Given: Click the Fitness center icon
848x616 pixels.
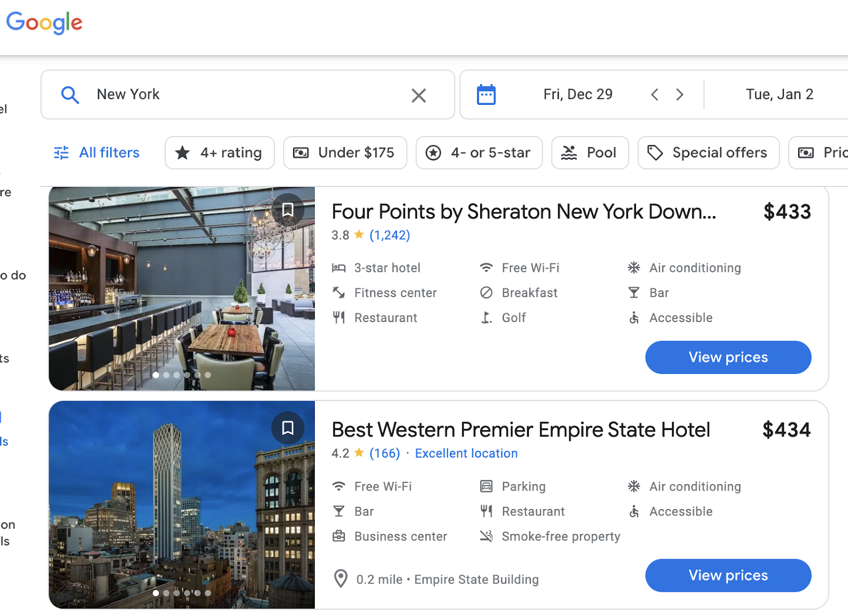Looking at the screenshot, I should tap(339, 293).
